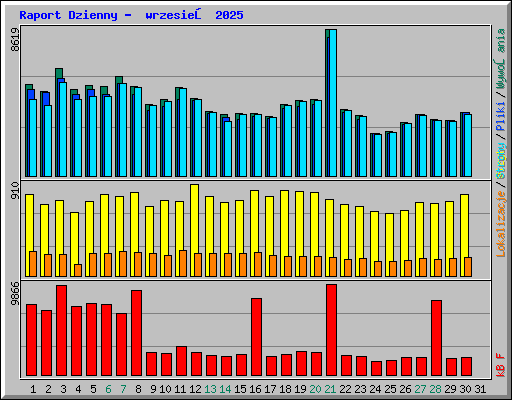Click the day 8 red bar

(136, 333)
